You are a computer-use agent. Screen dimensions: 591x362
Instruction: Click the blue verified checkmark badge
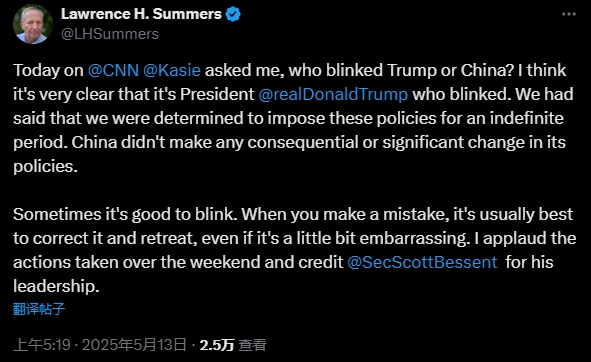coord(233,14)
